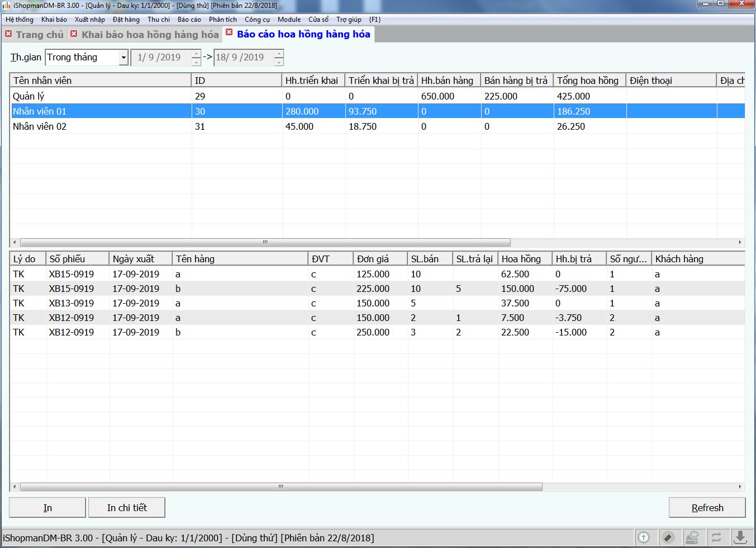Click the upper table horizontal scrollbar thumb

[265, 243]
